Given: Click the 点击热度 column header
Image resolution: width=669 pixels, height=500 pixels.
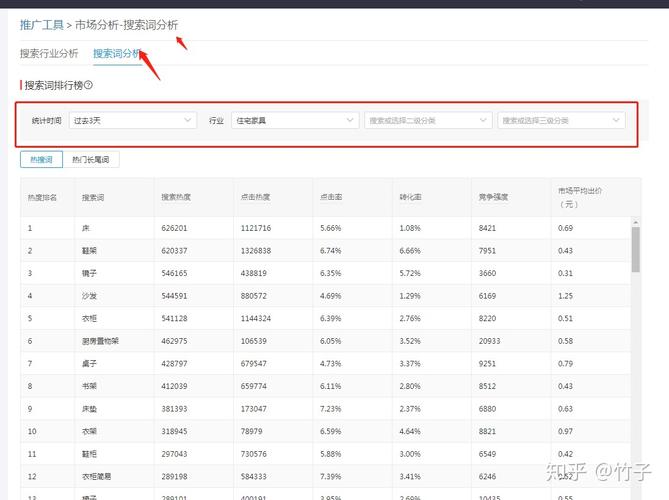Looking at the screenshot, I should click(x=255, y=197).
